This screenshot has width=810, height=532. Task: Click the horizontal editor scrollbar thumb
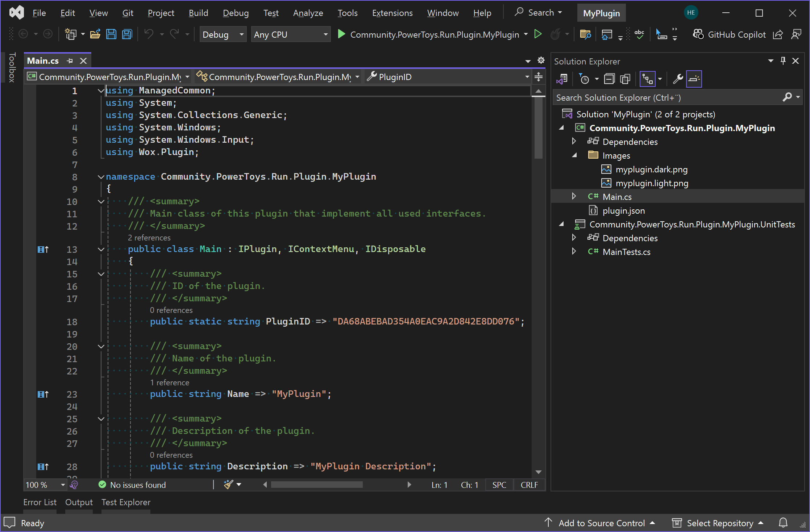click(x=317, y=485)
